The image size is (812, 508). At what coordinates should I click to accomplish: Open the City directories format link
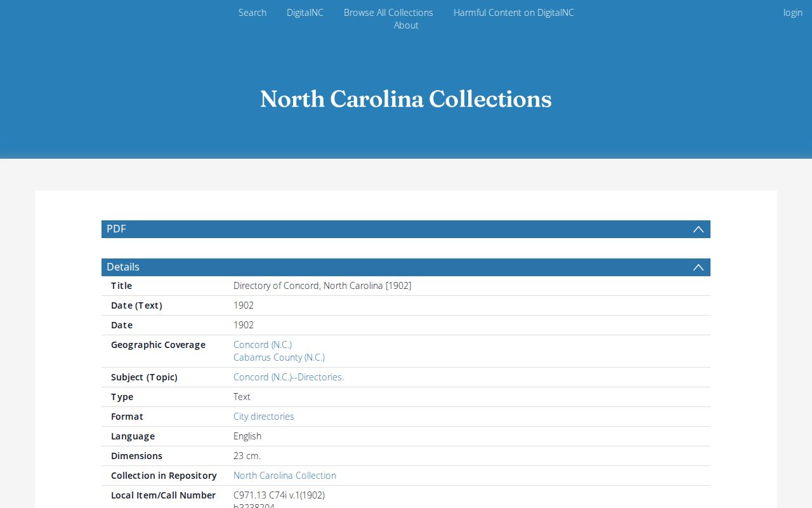pos(264,417)
